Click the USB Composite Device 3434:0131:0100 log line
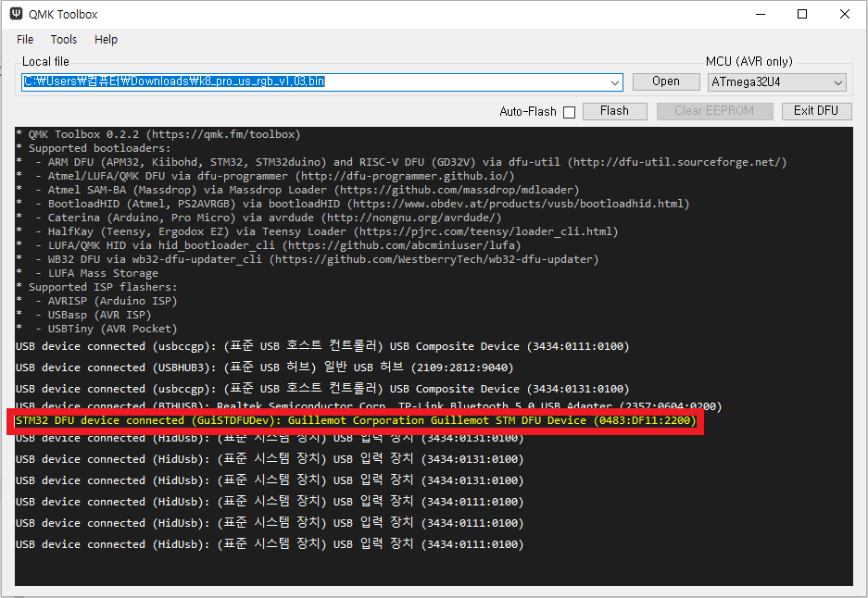Screen dimensions: 868x598 coord(322,389)
